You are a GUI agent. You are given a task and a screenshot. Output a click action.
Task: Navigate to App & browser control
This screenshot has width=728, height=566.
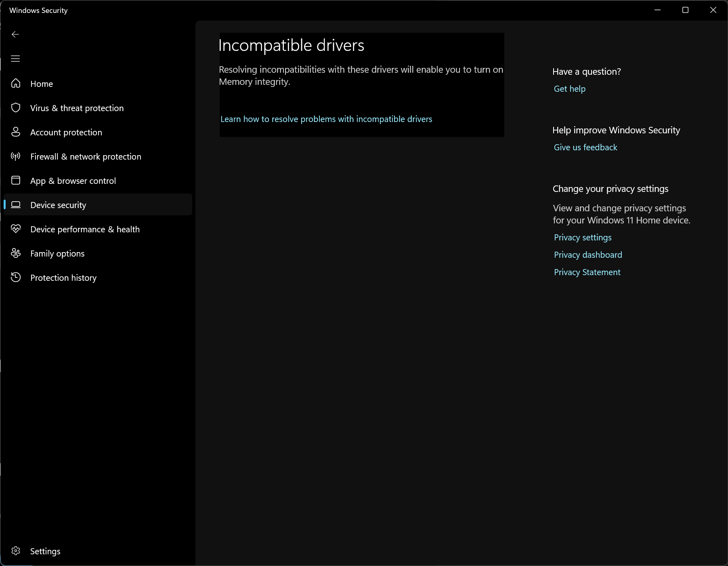tap(98, 181)
